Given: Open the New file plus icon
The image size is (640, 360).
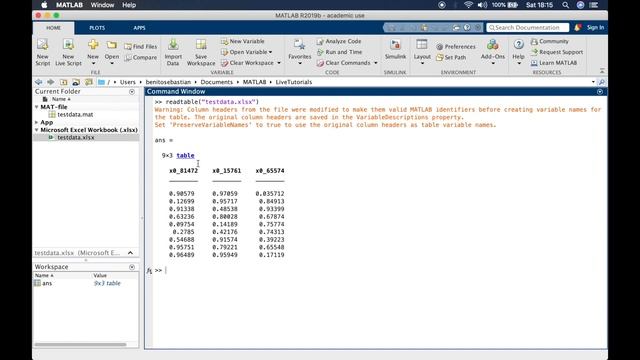Looking at the screenshot, I should (x=93, y=45).
